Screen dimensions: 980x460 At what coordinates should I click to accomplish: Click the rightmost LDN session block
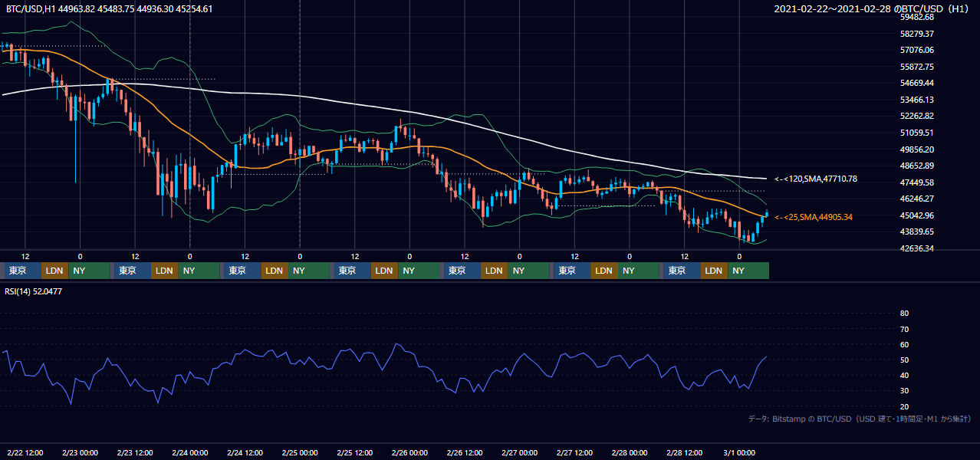(714, 271)
